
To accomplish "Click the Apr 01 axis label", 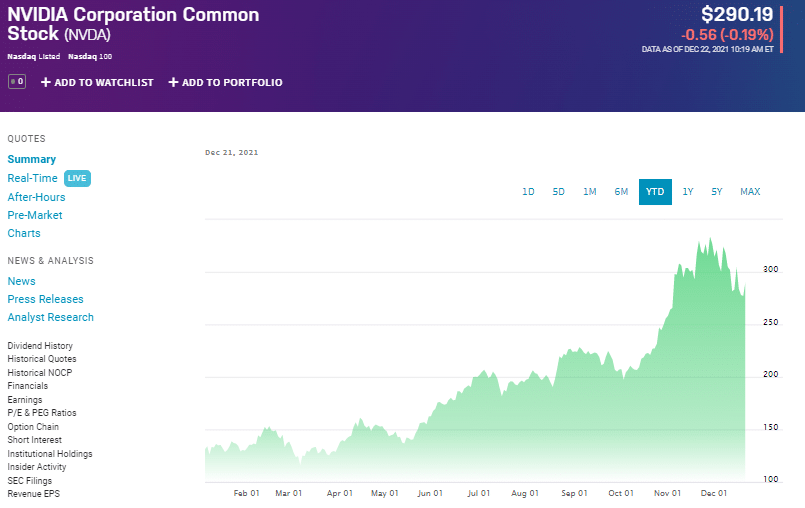I will pos(340,493).
